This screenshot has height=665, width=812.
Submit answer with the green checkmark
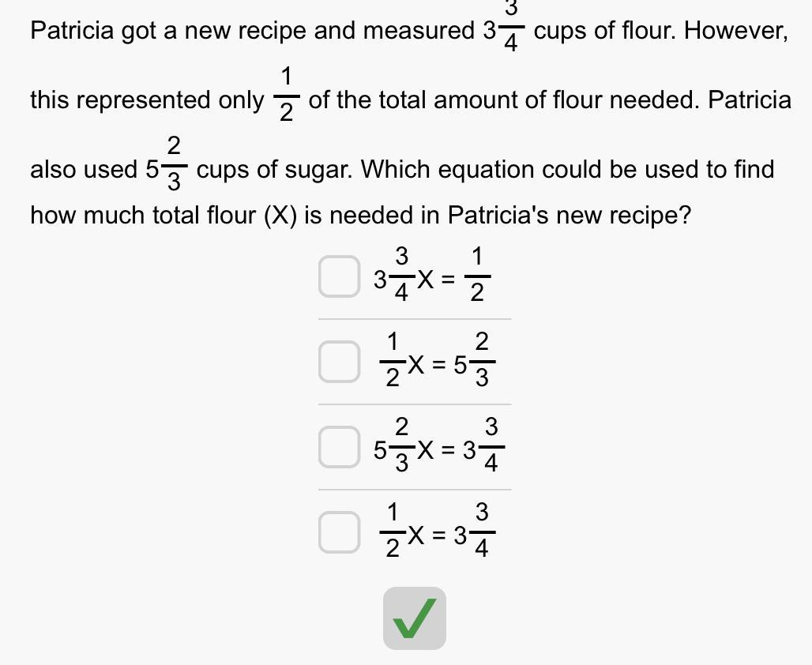[415, 618]
